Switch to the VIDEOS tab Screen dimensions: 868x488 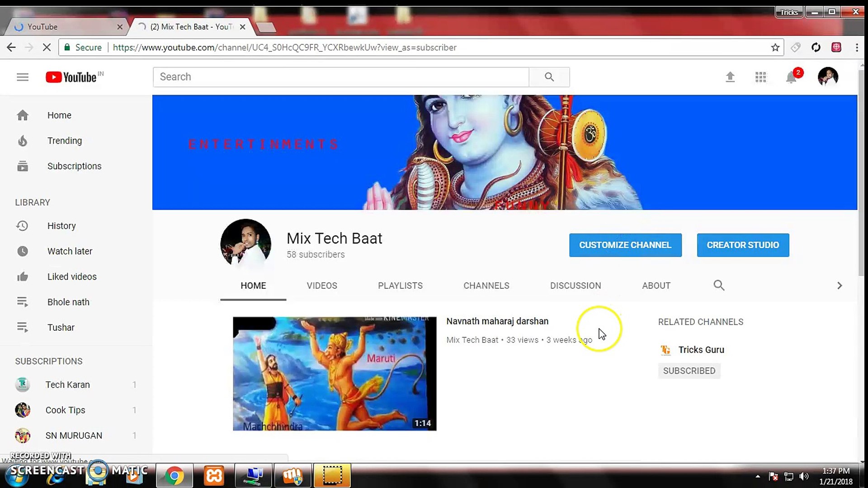[321, 285]
